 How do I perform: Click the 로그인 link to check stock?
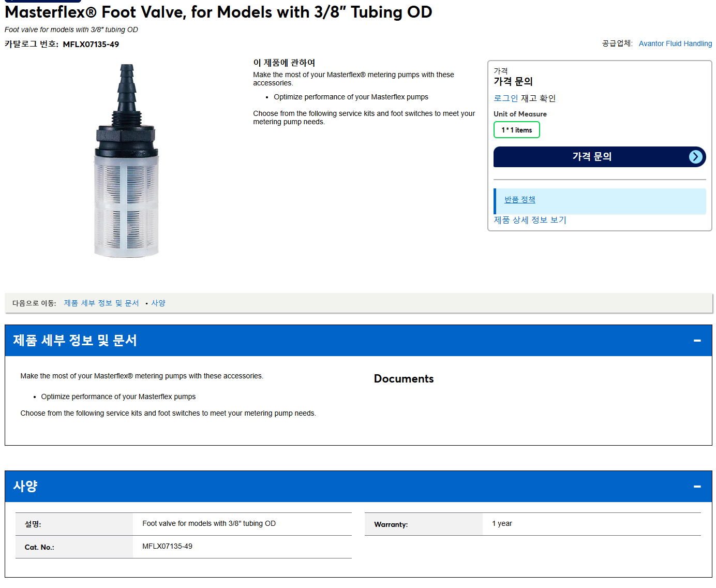coord(505,98)
